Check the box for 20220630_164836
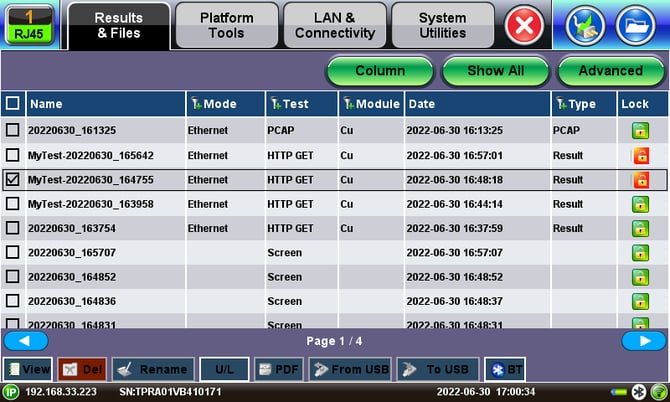The height and width of the screenshot is (402, 670). 12,301
